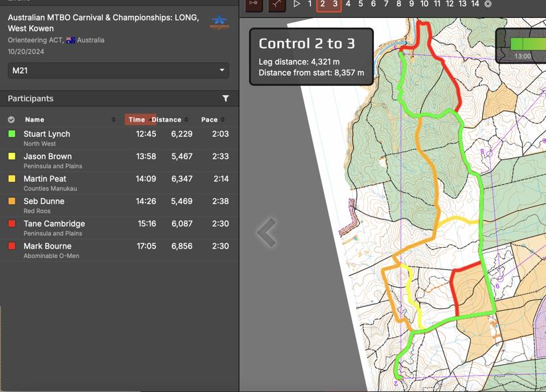Click the course legs mode icon button
The width and height of the screenshot is (546, 392).
click(x=254, y=5)
